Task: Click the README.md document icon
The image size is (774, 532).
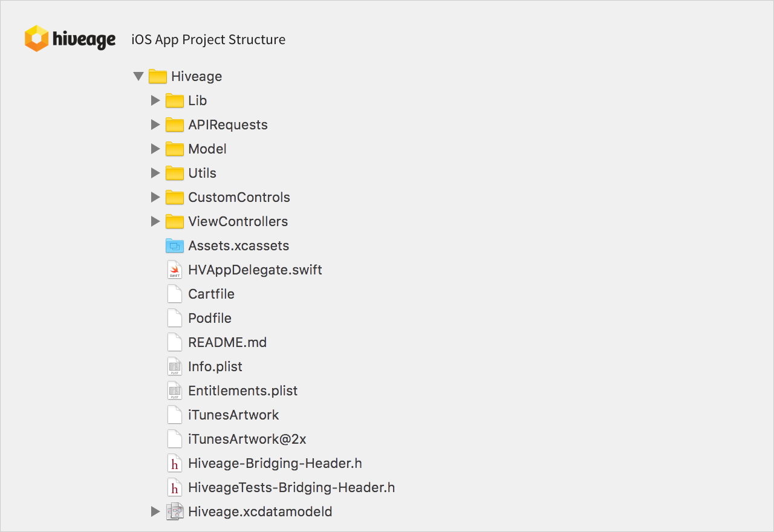Action: click(175, 342)
